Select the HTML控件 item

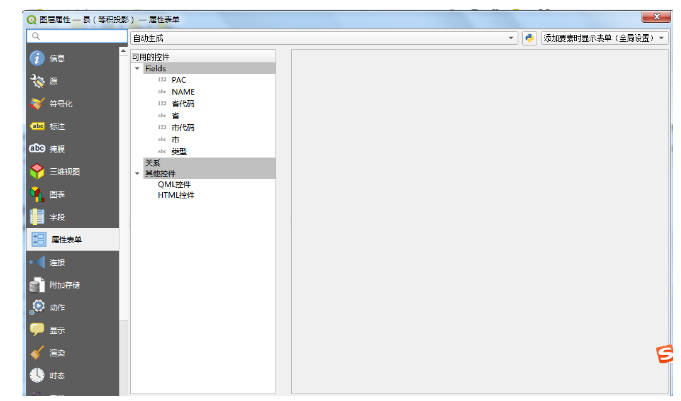176,195
